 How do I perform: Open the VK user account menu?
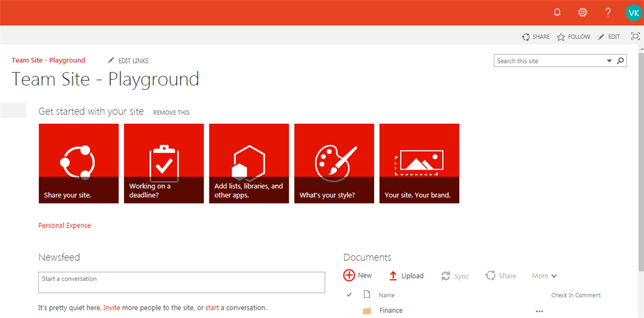coord(633,13)
